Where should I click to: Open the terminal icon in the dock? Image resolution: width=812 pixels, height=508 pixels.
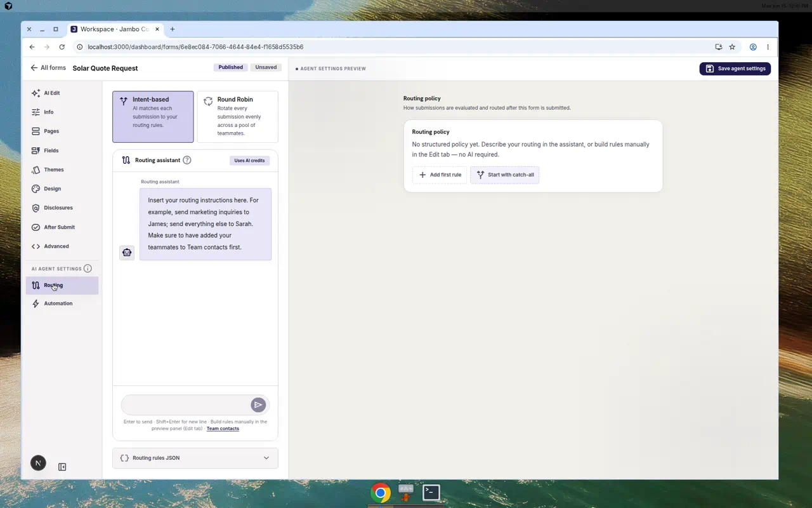[431, 492]
